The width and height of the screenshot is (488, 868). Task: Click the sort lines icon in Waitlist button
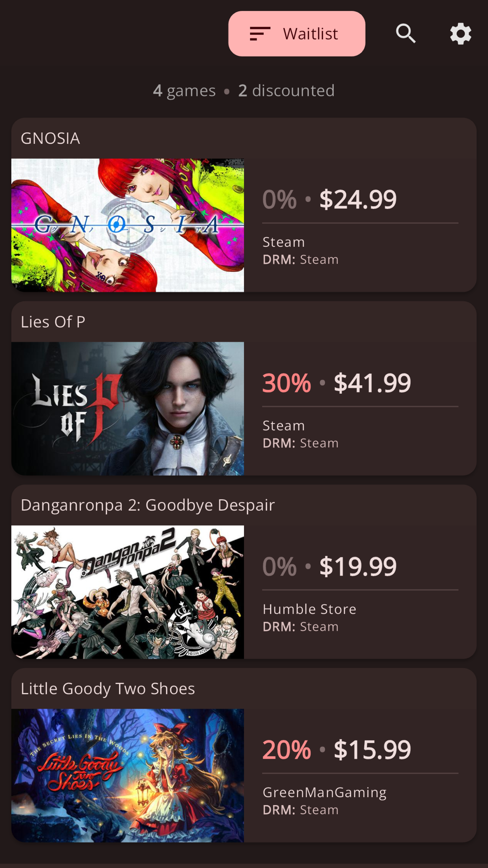260,33
